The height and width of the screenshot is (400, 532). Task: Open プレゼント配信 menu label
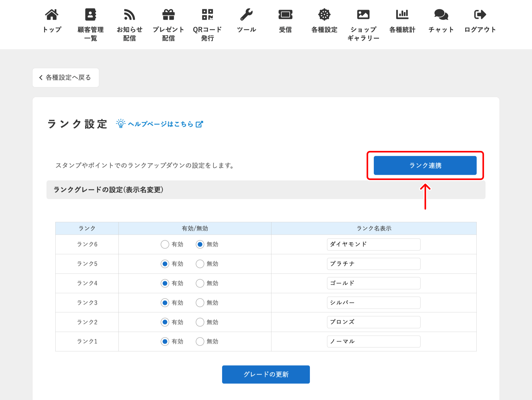tap(169, 34)
